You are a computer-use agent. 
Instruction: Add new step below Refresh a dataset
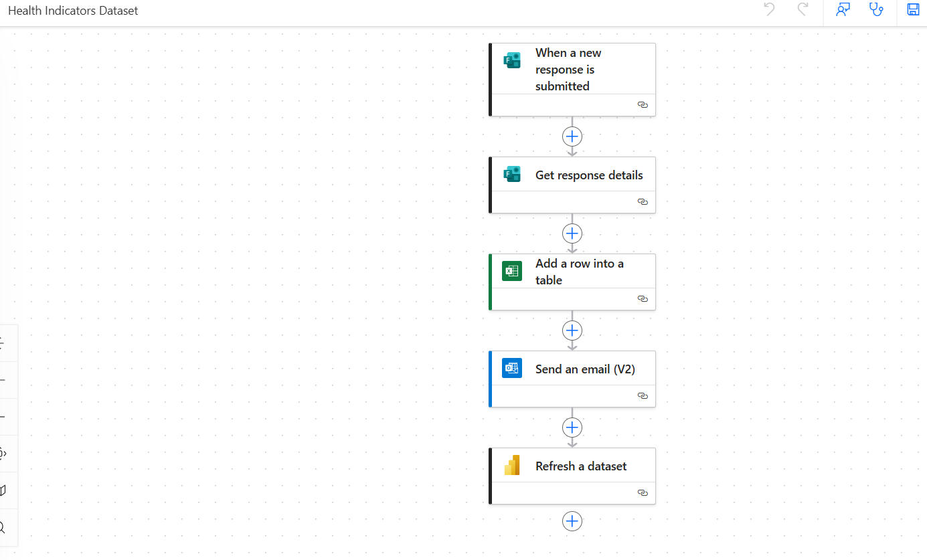coord(572,521)
